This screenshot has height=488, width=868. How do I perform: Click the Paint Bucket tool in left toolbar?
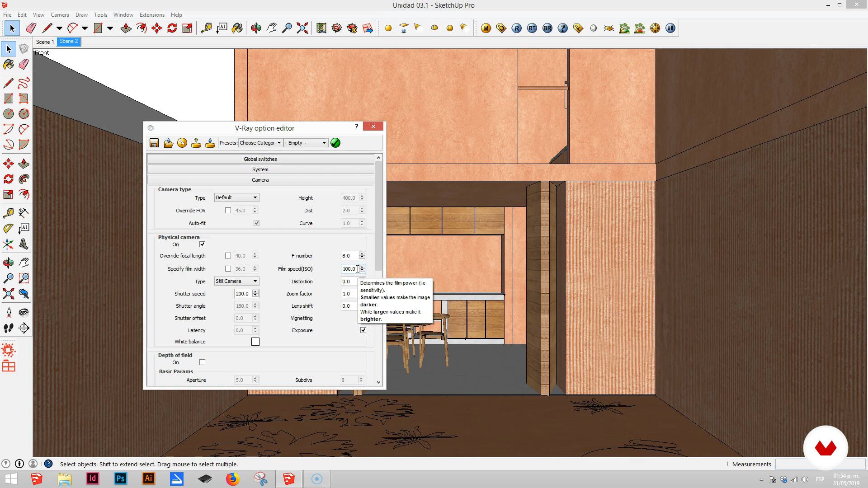pos(8,64)
